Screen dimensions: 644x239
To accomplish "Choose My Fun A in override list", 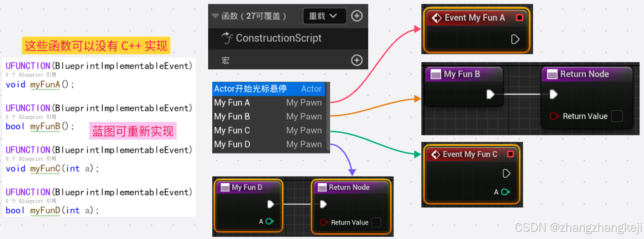I will click(x=269, y=103).
